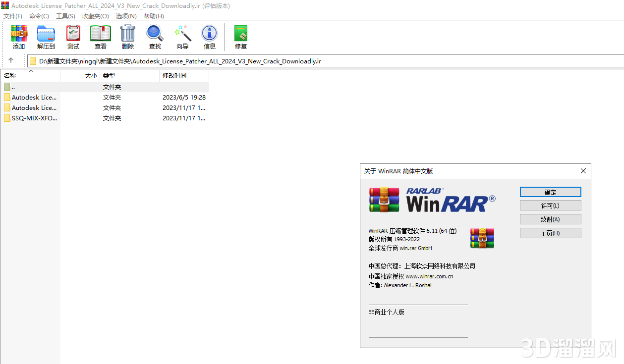Screen dimensions: 624x364
Task: Click the 测试 (Test) archive icon
Action: coord(73,36)
